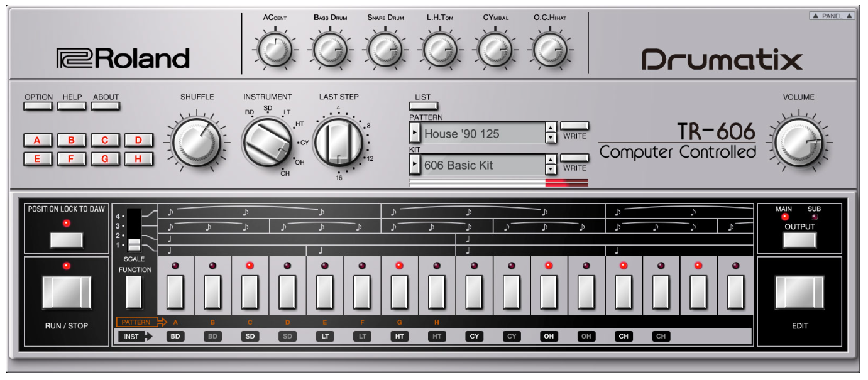Viewport: 868px width, 380px height.
Task: Select pattern bank A
Action: [38, 140]
